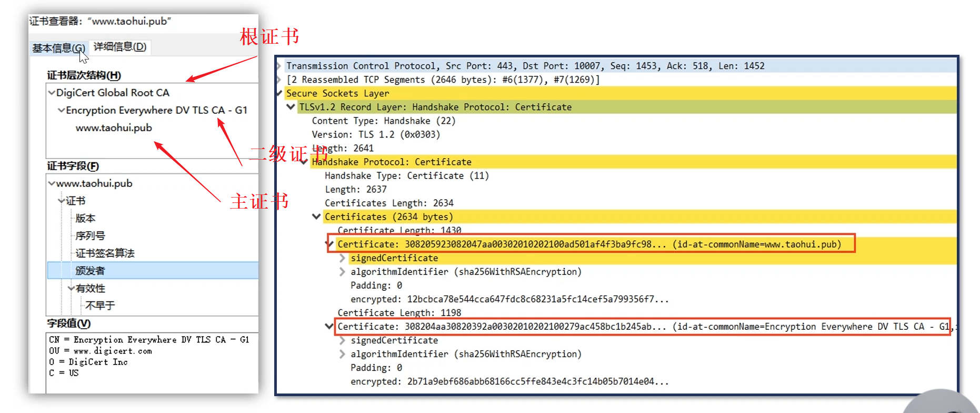
Task: Select encrypted: 12bcbca78e544cca... line
Action: pos(509,299)
